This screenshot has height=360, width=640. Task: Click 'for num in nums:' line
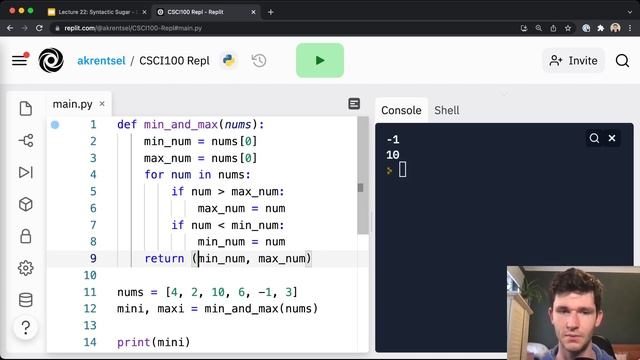[197, 175]
